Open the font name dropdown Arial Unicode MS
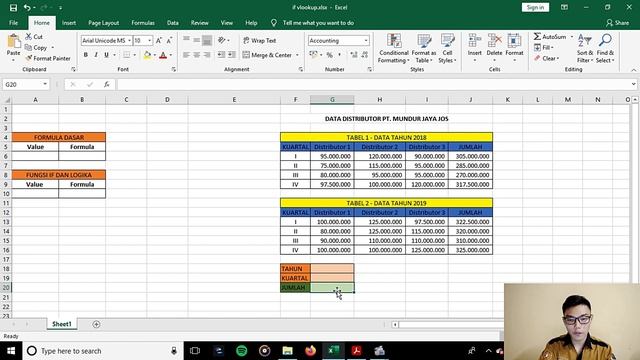Viewport: 640px width, 360px height. [129, 41]
